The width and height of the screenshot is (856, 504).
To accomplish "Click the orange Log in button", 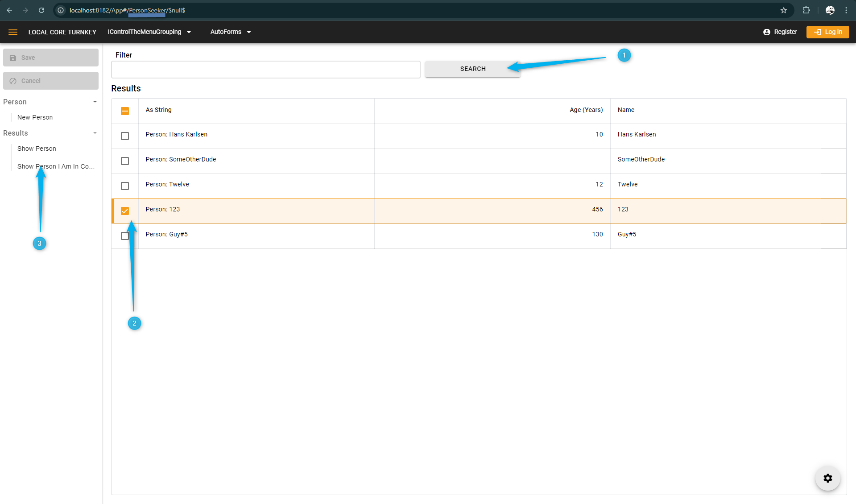I will pyautogui.click(x=827, y=32).
